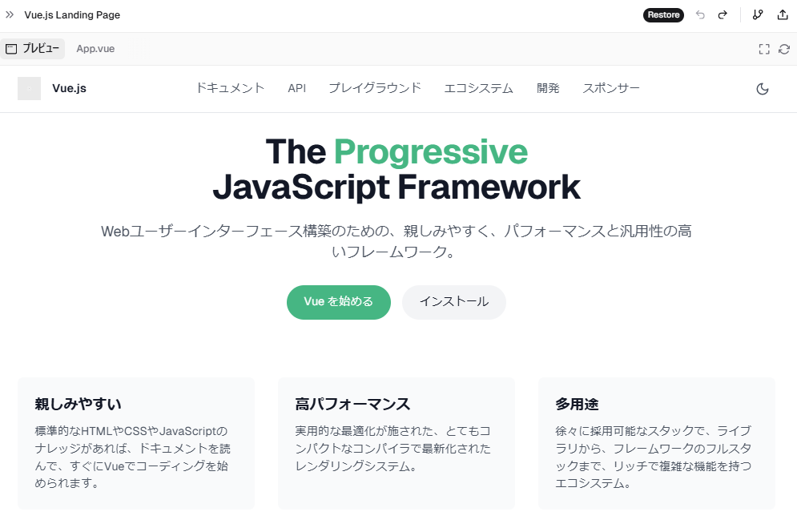This screenshot has width=797, height=532.
Task: Switch to the プレビュー tab
Action: coord(33,49)
